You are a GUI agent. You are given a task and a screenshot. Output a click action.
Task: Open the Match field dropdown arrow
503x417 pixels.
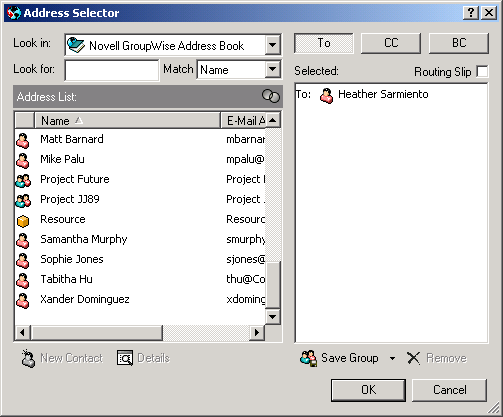[273, 69]
